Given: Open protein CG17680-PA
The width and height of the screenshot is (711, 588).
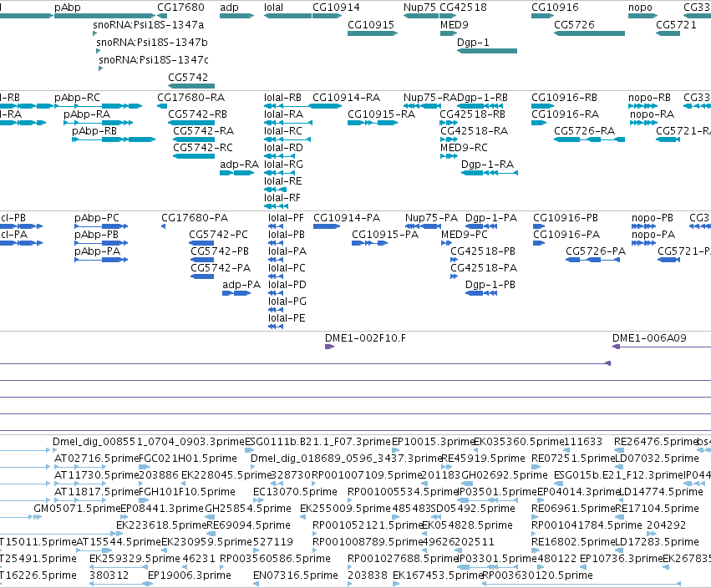Looking at the screenshot, I should click(x=195, y=218).
